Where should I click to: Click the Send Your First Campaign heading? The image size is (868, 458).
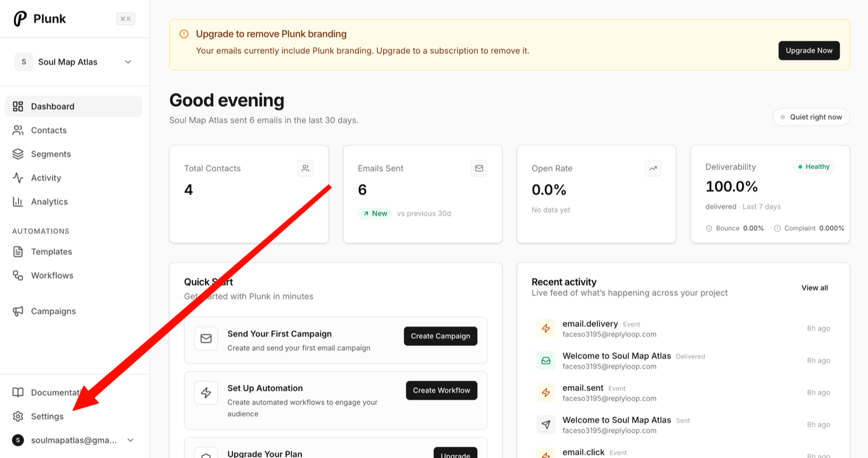point(279,334)
